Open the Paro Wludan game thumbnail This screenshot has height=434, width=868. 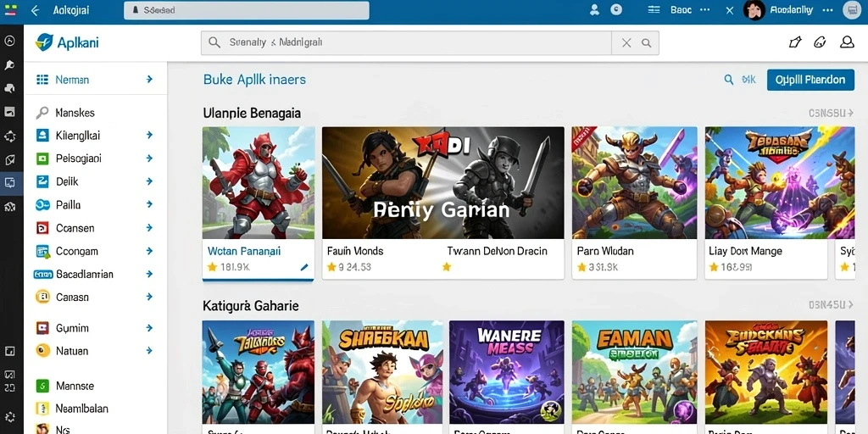634,183
